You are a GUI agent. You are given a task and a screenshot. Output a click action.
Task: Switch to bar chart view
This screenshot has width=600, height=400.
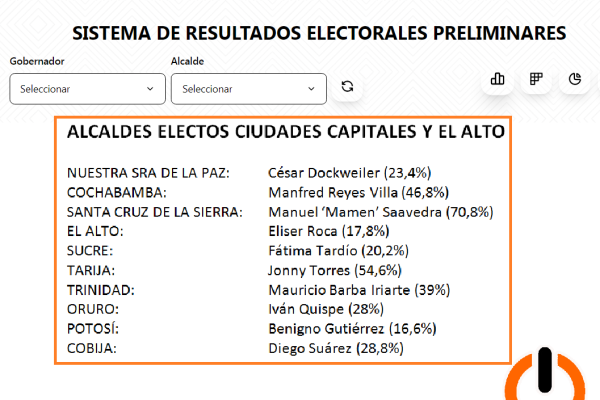click(x=498, y=80)
